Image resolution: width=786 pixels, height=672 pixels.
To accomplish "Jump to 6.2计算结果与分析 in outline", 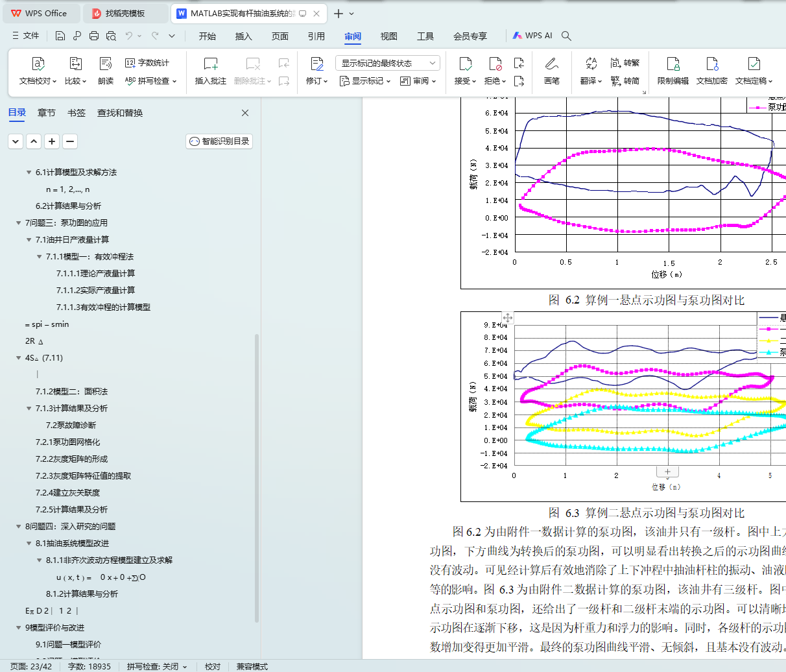I will [68, 206].
